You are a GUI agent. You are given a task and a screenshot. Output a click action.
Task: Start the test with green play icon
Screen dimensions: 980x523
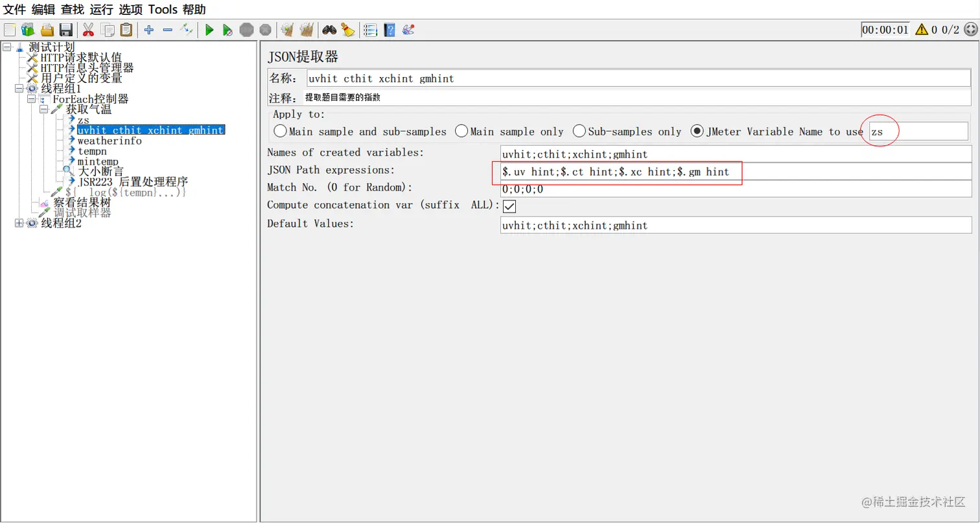(x=209, y=30)
